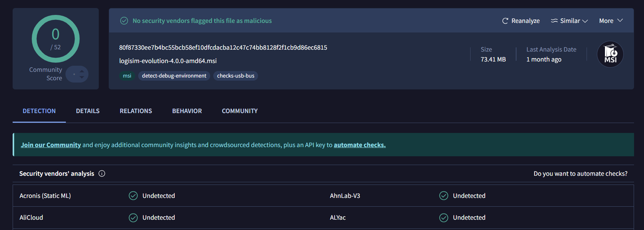Switch to the Details tab

click(x=88, y=111)
